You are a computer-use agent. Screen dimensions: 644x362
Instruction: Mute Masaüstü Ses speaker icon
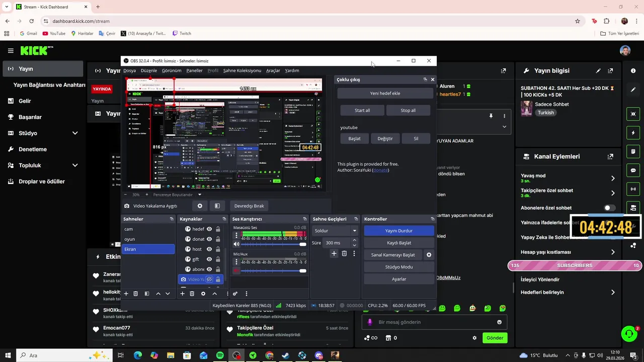[236, 244]
